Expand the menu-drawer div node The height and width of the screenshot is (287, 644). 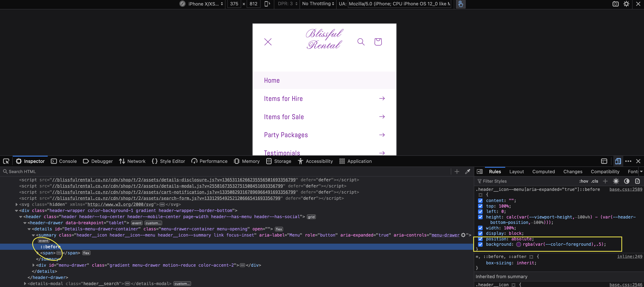coord(34,265)
